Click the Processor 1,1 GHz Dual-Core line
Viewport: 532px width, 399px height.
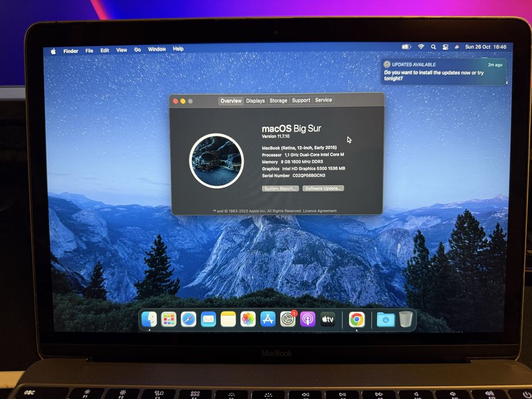click(303, 154)
